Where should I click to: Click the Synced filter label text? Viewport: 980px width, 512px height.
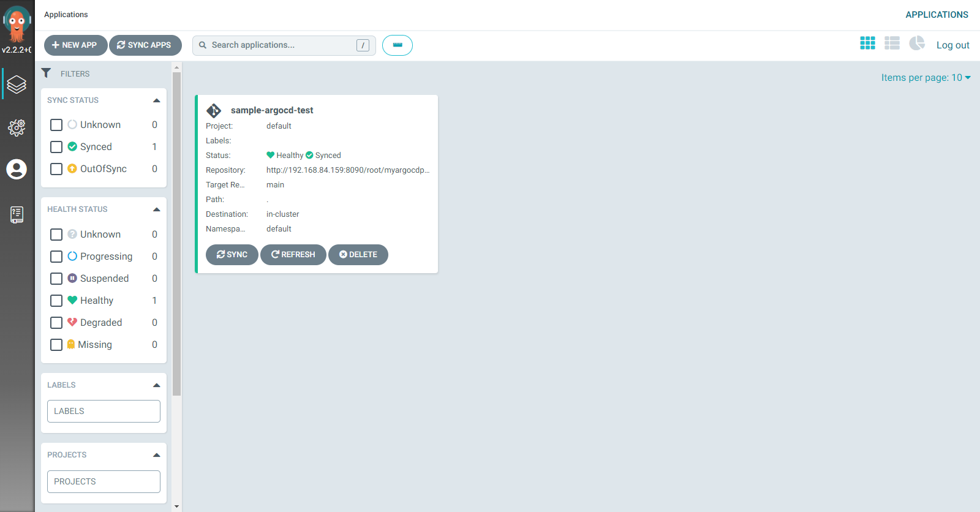[96, 147]
